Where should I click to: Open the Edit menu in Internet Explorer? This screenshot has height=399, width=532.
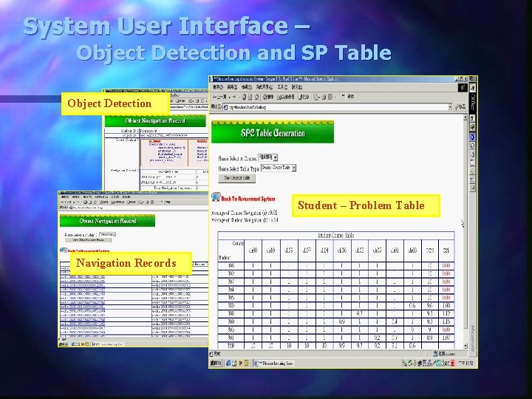pos(233,87)
